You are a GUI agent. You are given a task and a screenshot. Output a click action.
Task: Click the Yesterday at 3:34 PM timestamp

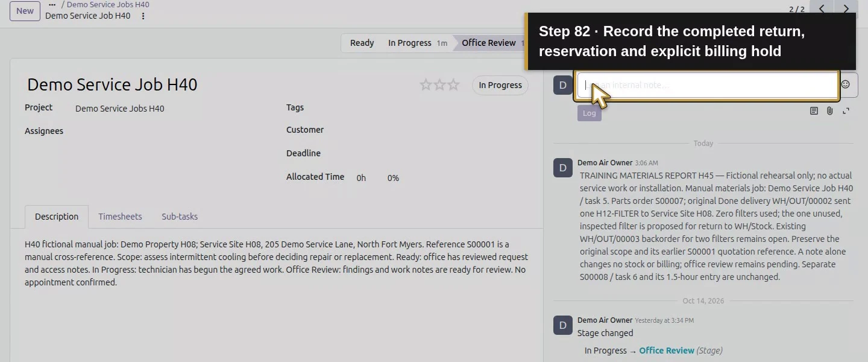tap(664, 320)
